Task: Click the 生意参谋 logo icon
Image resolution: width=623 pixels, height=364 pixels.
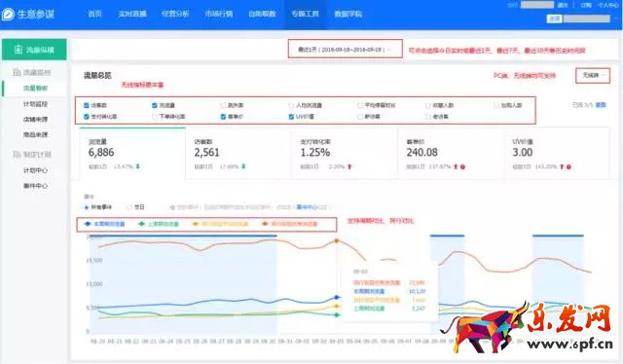Action: point(8,15)
